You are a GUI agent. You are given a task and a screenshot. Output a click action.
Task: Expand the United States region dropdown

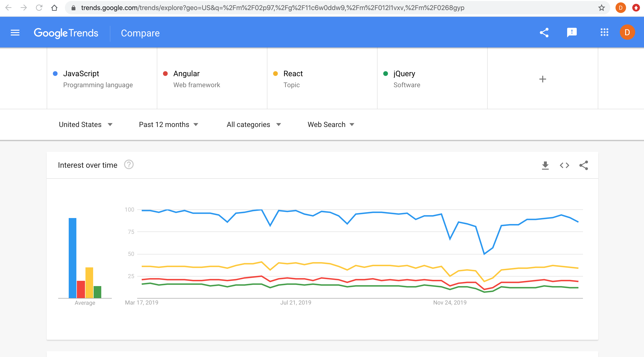coord(85,124)
